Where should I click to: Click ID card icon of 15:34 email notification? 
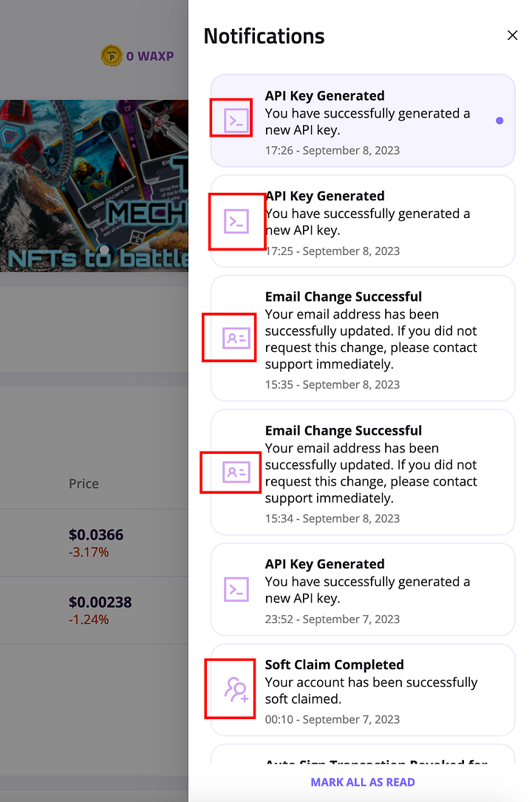pos(236,472)
